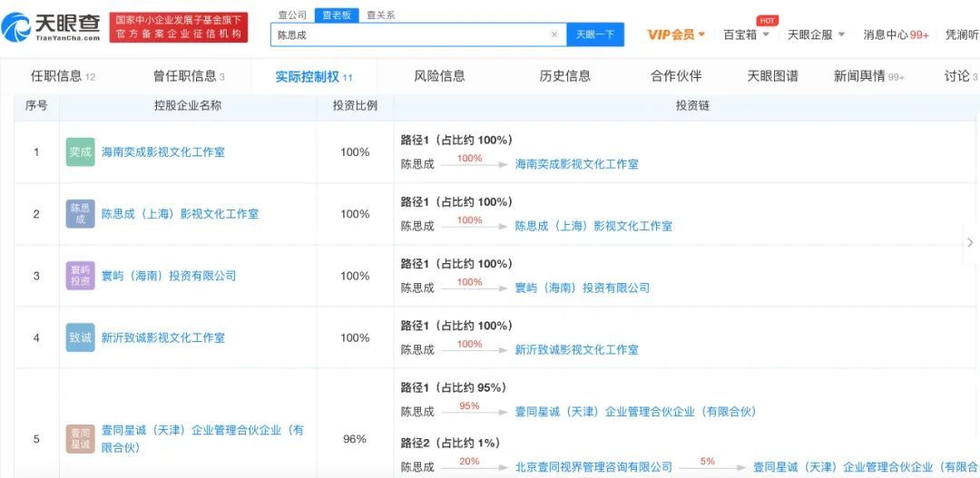
Task: Open the 任职信息 tab
Action: tap(64, 76)
